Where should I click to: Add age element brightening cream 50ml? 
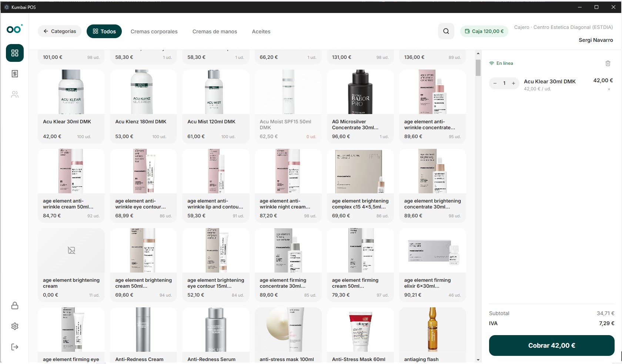(143, 265)
